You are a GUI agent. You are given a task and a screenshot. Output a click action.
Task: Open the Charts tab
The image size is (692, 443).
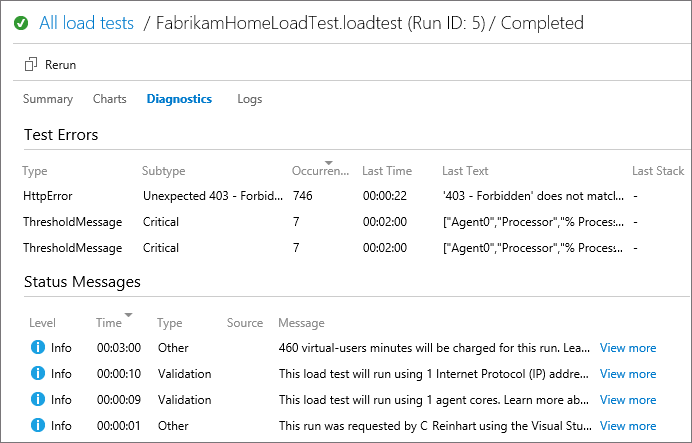(110, 99)
